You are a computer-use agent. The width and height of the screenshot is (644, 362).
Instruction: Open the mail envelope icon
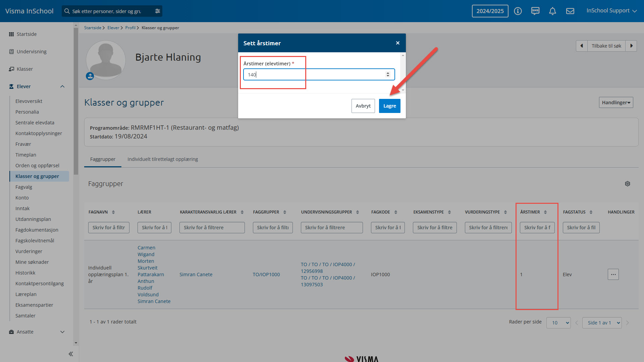pyautogui.click(x=570, y=11)
